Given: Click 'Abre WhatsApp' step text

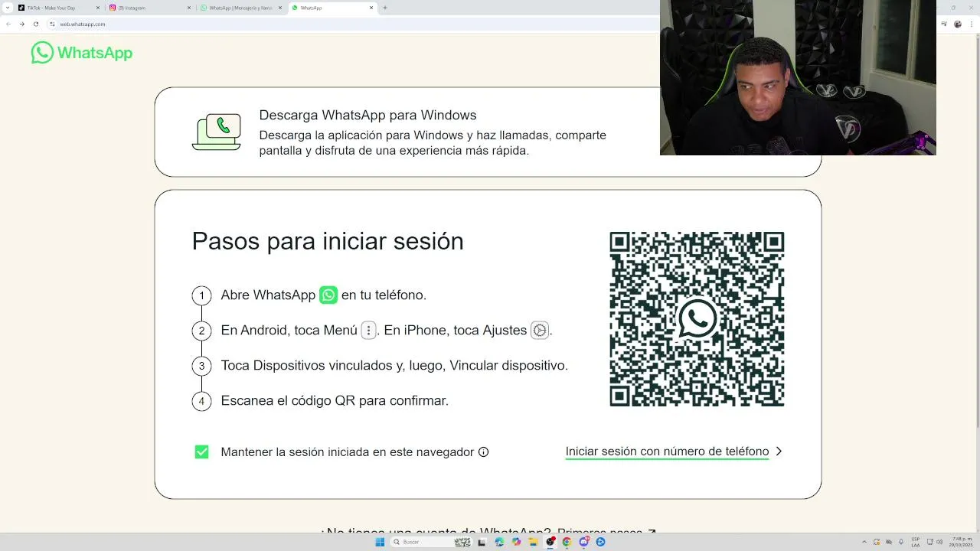Looking at the screenshot, I should click(268, 295).
